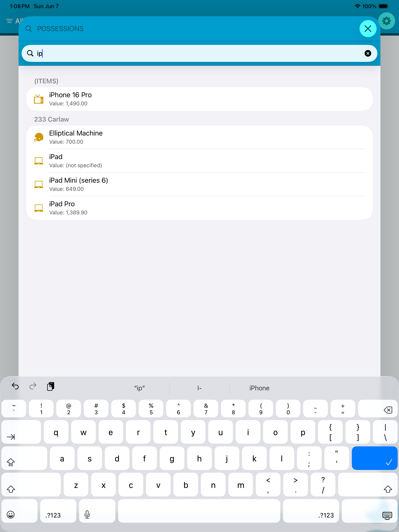Open the emoji keyboard
The height and width of the screenshot is (532, 399).
[x=20, y=511]
